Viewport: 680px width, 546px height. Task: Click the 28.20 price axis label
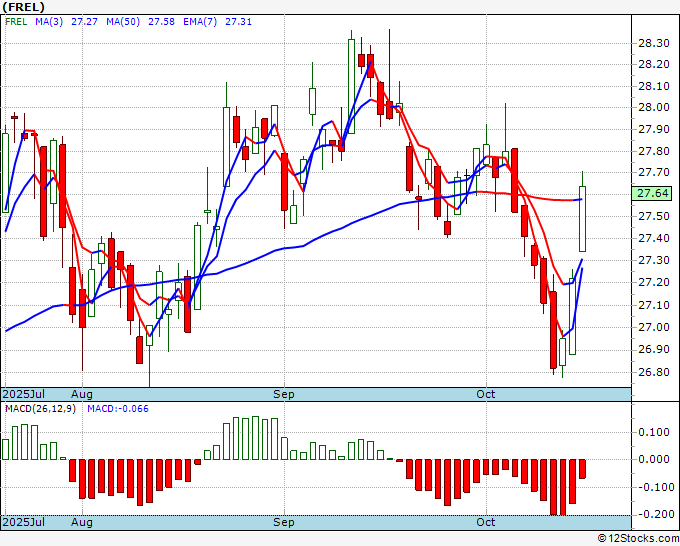point(653,65)
